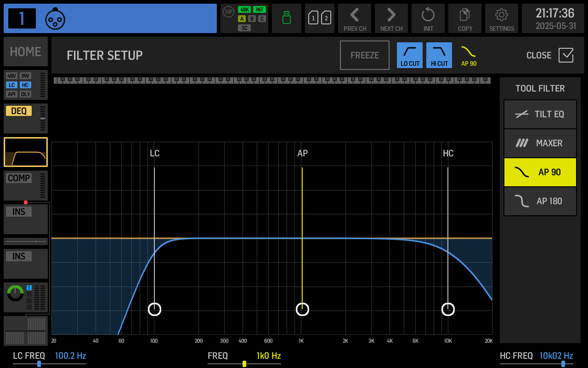Toggle the HI CUT filter
The height and width of the screenshot is (368, 588).
point(439,55)
